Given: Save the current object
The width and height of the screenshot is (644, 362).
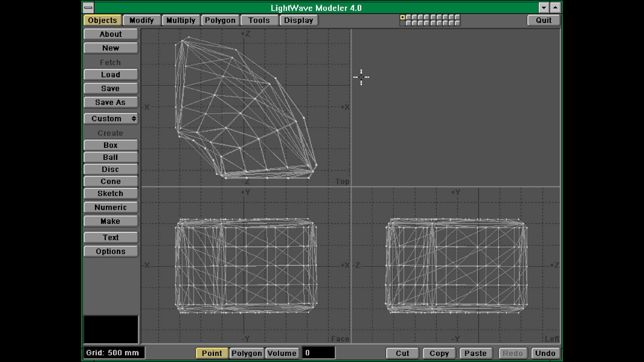Looking at the screenshot, I should (111, 88).
